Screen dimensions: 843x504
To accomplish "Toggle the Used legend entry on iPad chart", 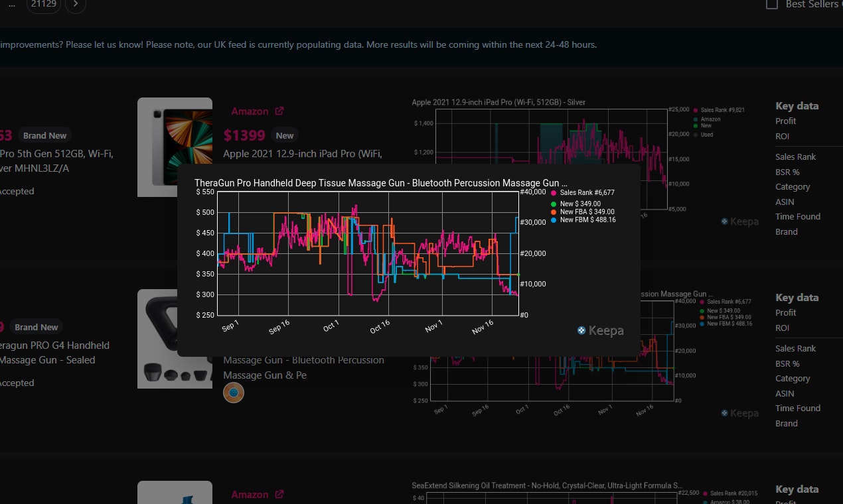I will tap(702, 134).
